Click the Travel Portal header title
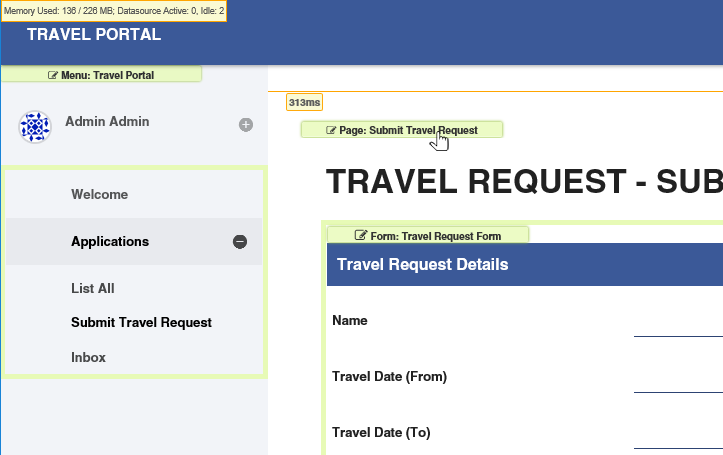723x455 pixels. click(94, 35)
